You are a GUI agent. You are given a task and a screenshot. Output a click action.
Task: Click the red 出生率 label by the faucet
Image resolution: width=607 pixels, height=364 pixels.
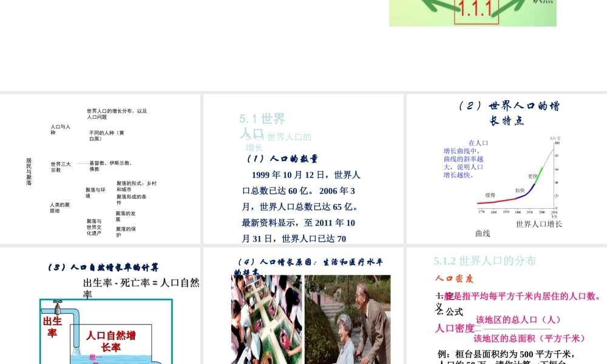point(52,327)
